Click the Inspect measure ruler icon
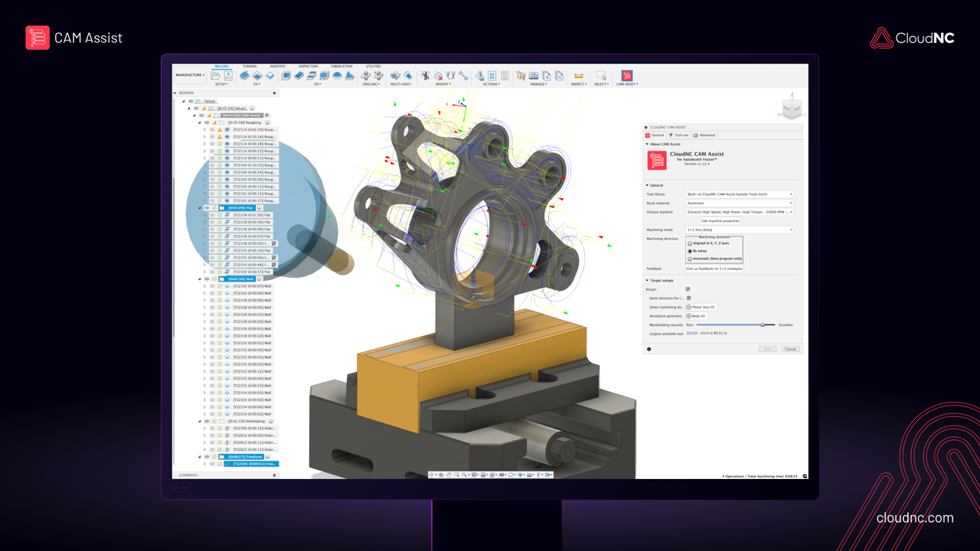This screenshot has height=551, width=980. click(x=579, y=76)
